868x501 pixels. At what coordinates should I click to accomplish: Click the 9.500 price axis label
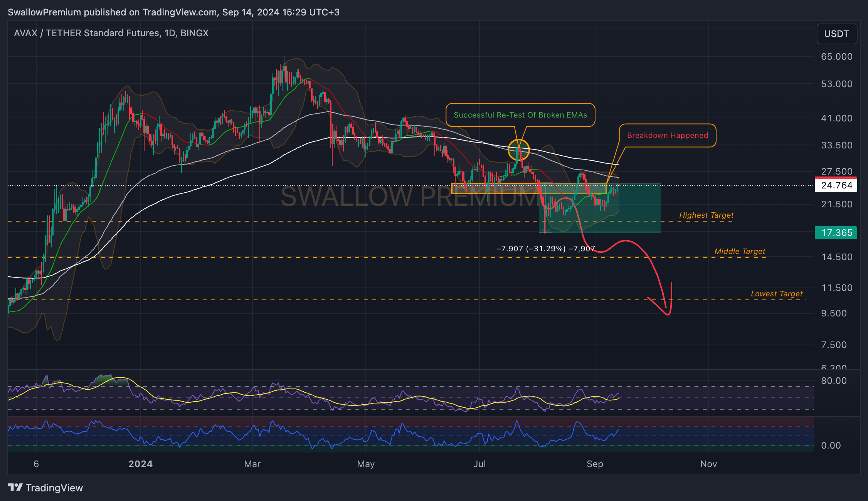(834, 313)
